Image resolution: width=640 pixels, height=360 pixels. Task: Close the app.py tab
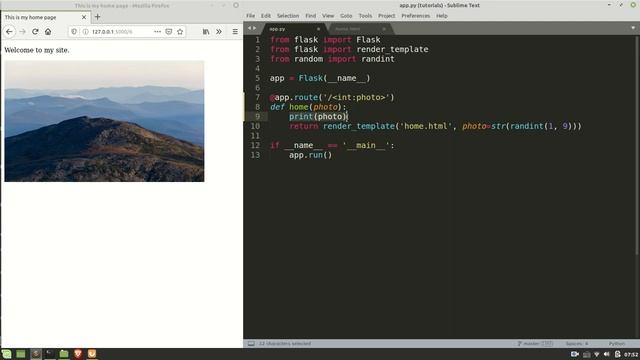point(318,29)
